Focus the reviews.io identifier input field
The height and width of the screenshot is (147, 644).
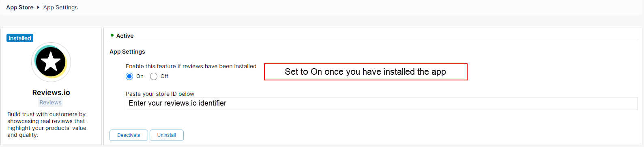coord(382,104)
